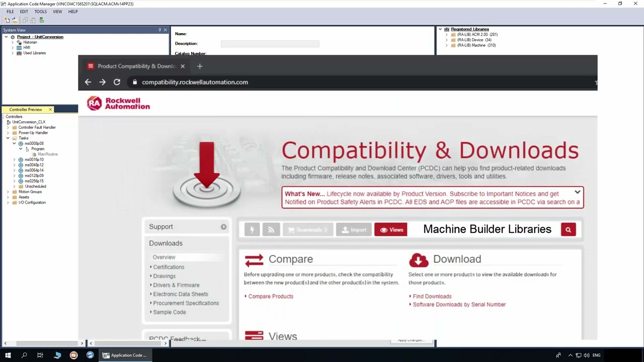Click the Rockwell Automation logo
Image resolution: width=644 pixels, height=362 pixels.
[119, 104]
